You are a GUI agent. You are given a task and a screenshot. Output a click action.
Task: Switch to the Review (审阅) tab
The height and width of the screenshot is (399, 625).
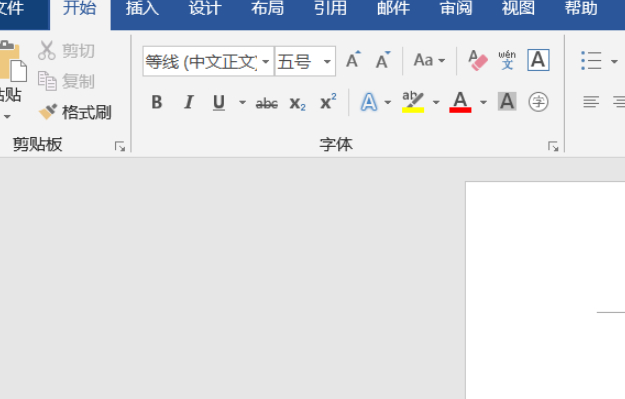456,9
